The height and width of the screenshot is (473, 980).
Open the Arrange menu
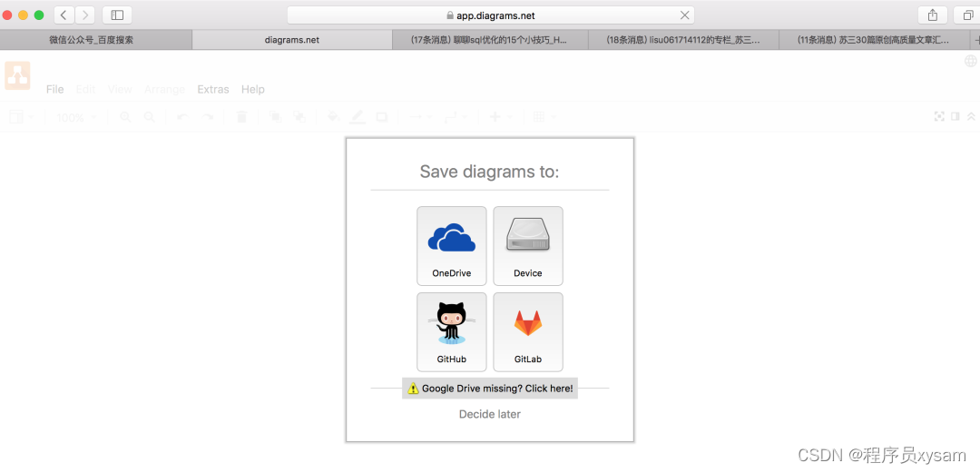pos(164,90)
